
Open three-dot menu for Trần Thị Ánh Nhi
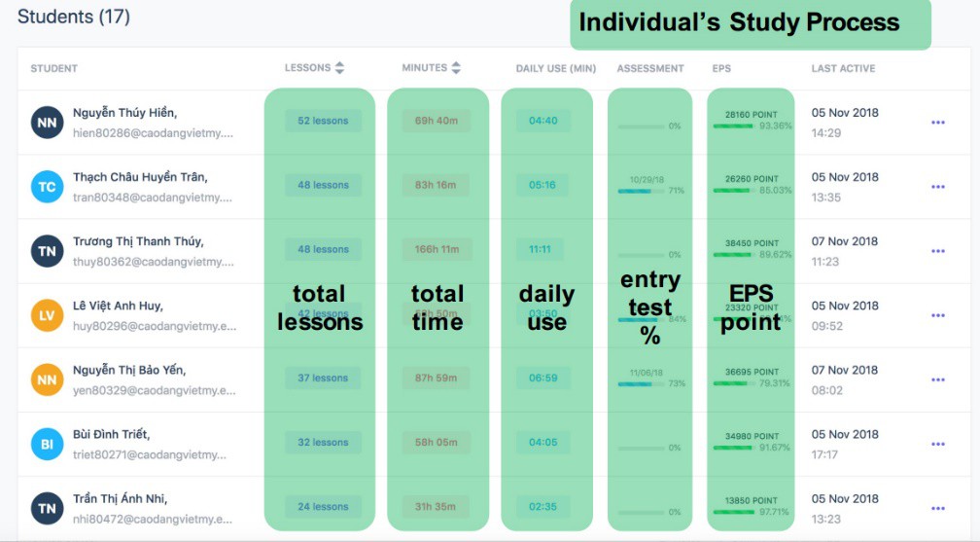click(937, 508)
